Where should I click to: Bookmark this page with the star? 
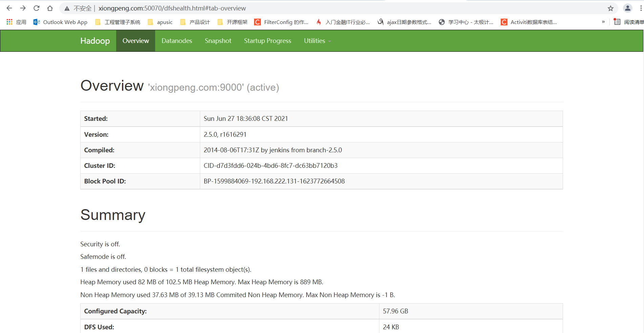[x=610, y=8]
